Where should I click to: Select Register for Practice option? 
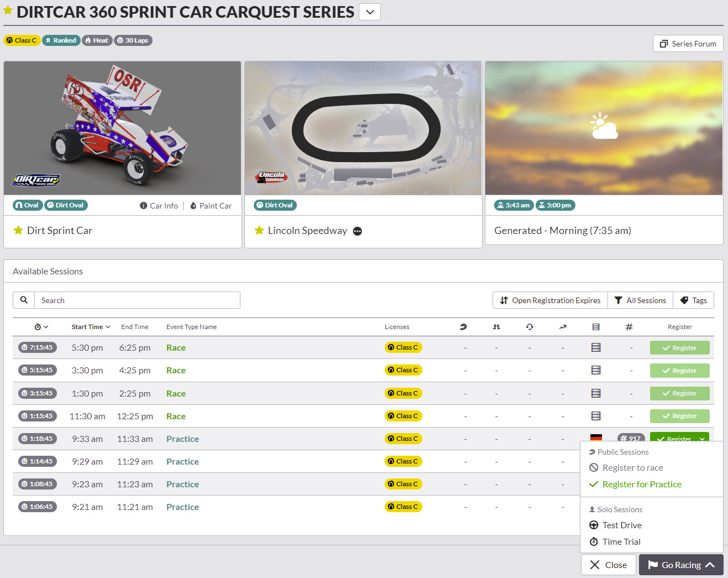coord(641,485)
